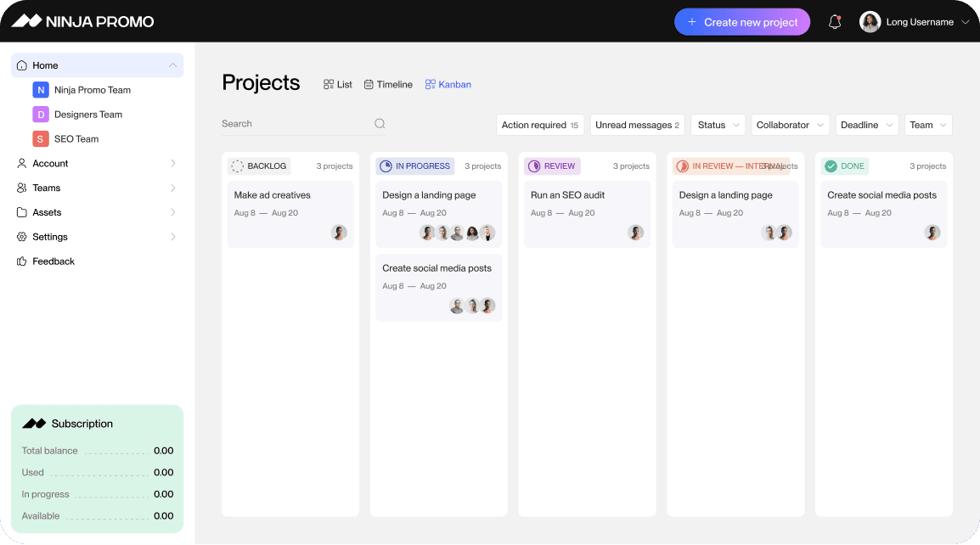Open Run an SEO audit card
This screenshot has width=980, height=545.
(x=587, y=213)
